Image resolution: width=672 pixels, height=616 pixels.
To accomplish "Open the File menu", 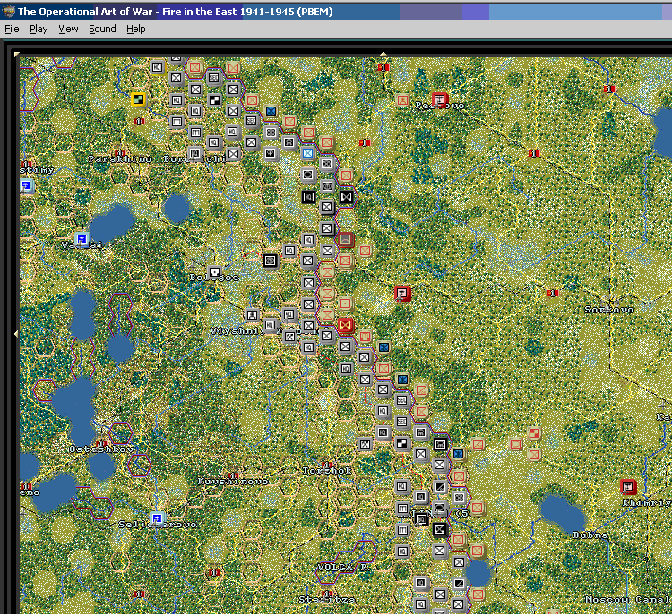I will pyautogui.click(x=12, y=29).
